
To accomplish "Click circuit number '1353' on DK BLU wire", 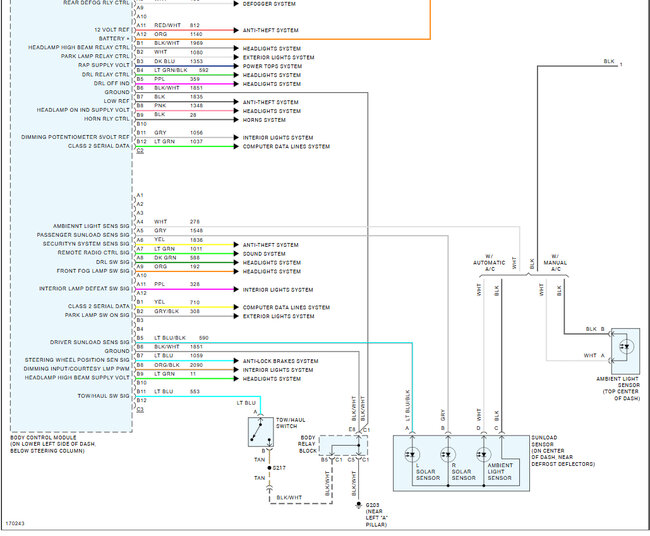I will tap(196, 61).
